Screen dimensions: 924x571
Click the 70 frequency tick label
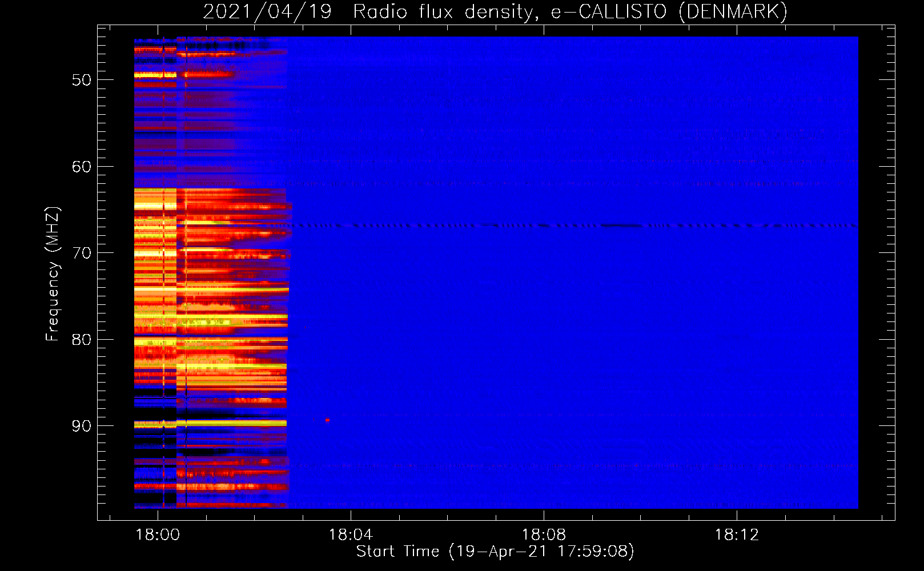tap(82, 253)
